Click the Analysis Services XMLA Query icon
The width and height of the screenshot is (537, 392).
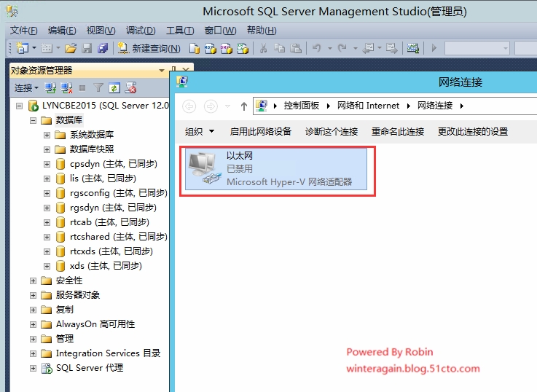[243, 48]
